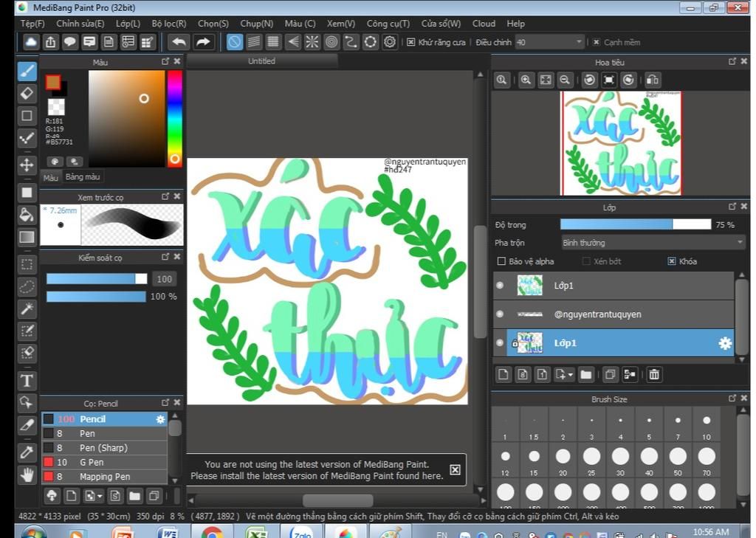Open the add-layer dropdown arrow
Image resolution: width=756 pixels, height=538 pixels.
[x=571, y=375]
